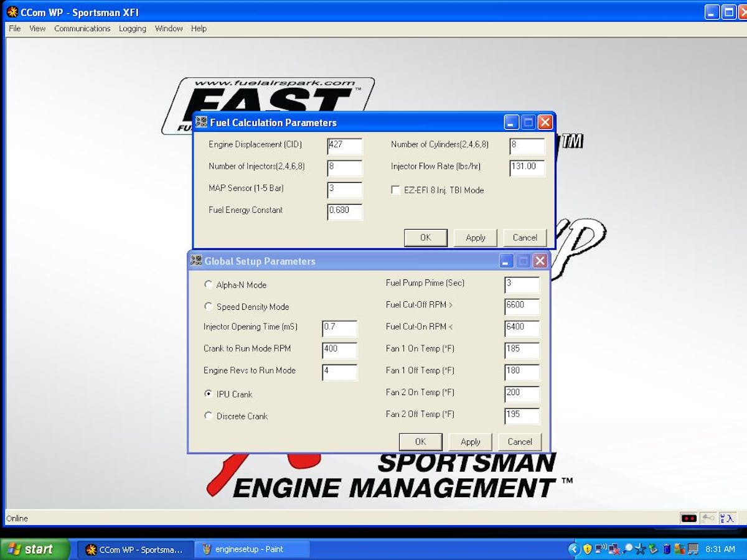Click the red-dot connection status indicator icon
The image size is (747, 560).
pyautogui.click(x=688, y=518)
